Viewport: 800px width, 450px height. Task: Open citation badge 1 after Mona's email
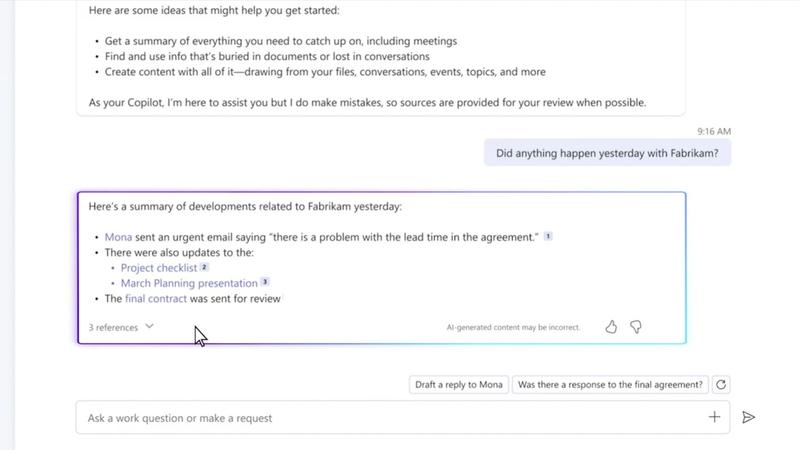point(548,236)
